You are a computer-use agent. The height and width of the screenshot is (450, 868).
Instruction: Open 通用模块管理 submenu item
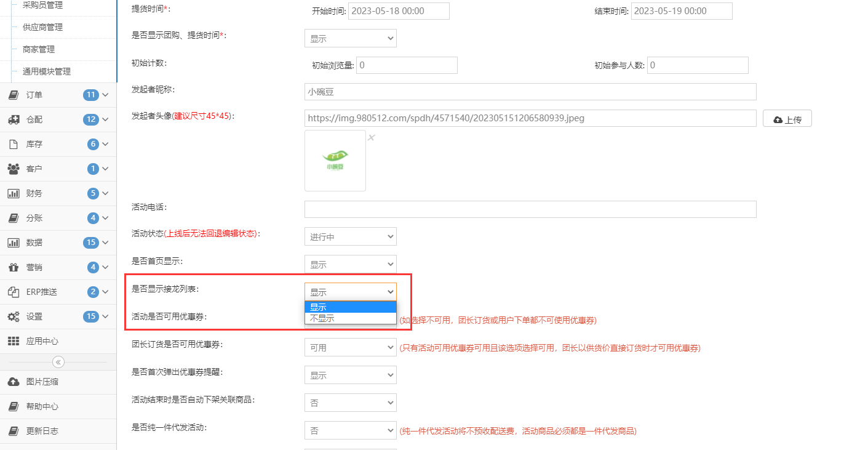(x=47, y=71)
